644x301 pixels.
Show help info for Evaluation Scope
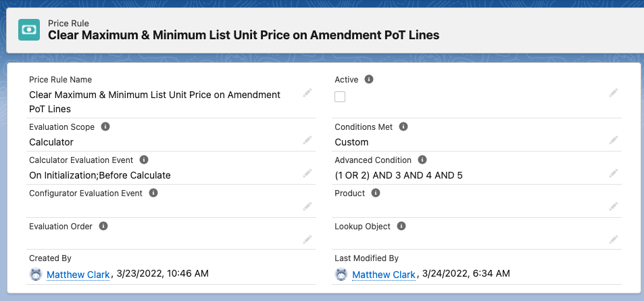click(106, 126)
